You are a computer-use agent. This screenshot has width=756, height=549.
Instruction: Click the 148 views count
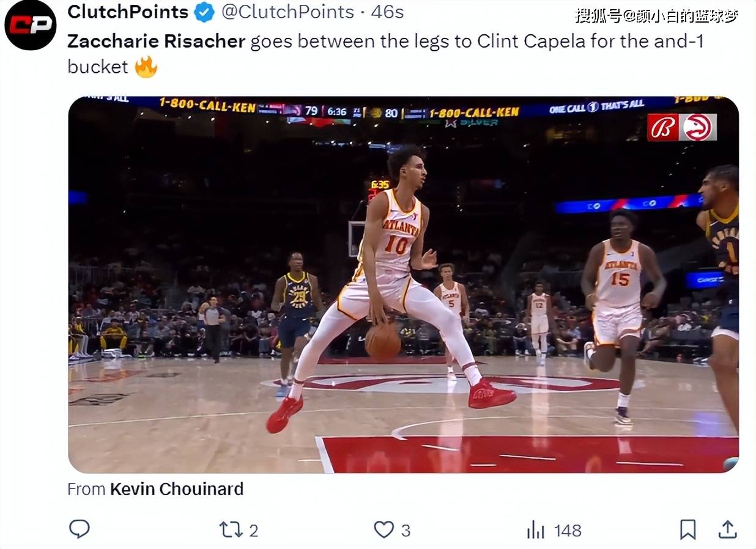tap(567, 531)
